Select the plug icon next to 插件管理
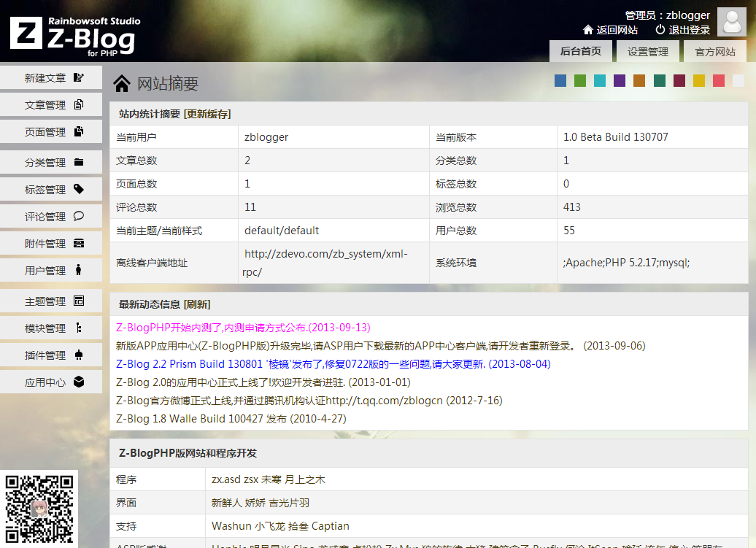The width and height of the screenshot is (756, 548). [x=80, y=355]
